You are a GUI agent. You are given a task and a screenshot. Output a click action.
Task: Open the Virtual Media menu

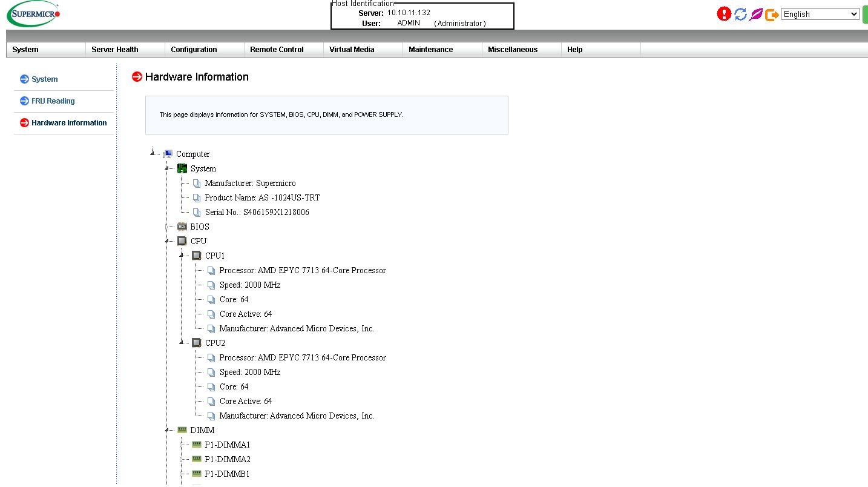363,50
